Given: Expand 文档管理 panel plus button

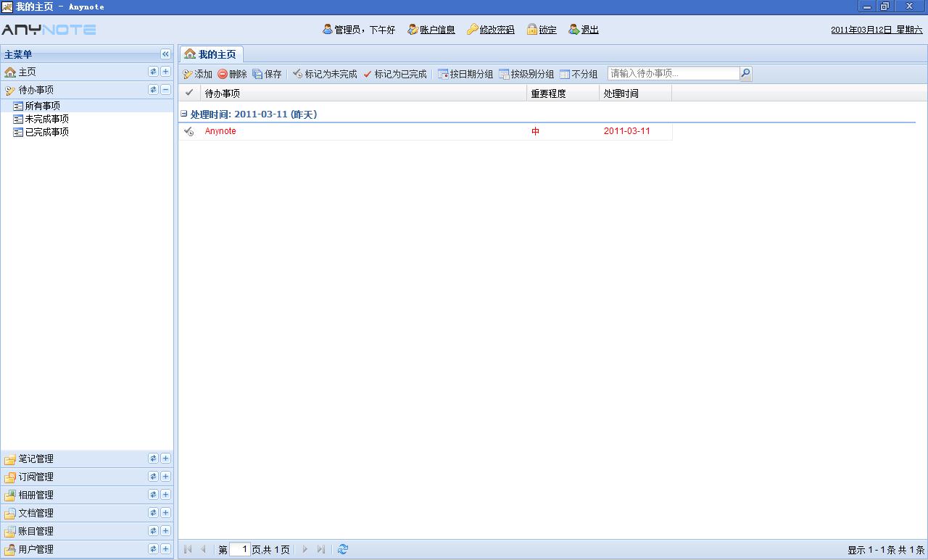Looking at the screenshot, I should pos(165,512).
